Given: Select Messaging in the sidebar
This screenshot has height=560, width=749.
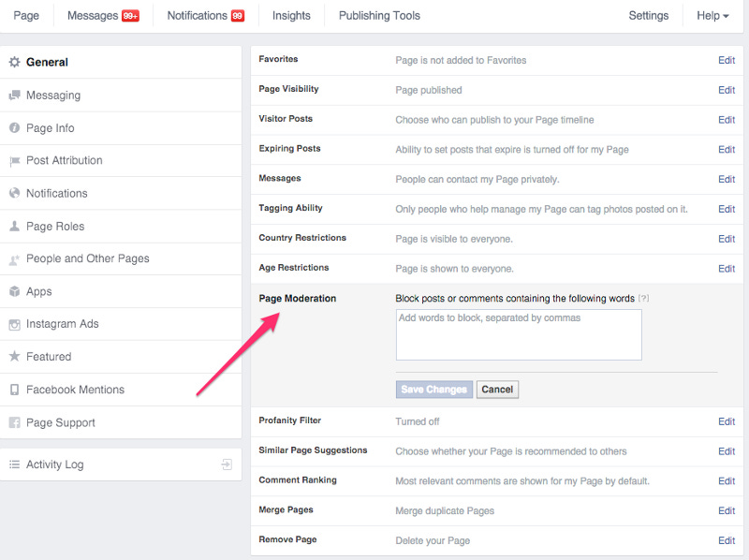Looking at the screenshot, I should [x=121, y=96].
